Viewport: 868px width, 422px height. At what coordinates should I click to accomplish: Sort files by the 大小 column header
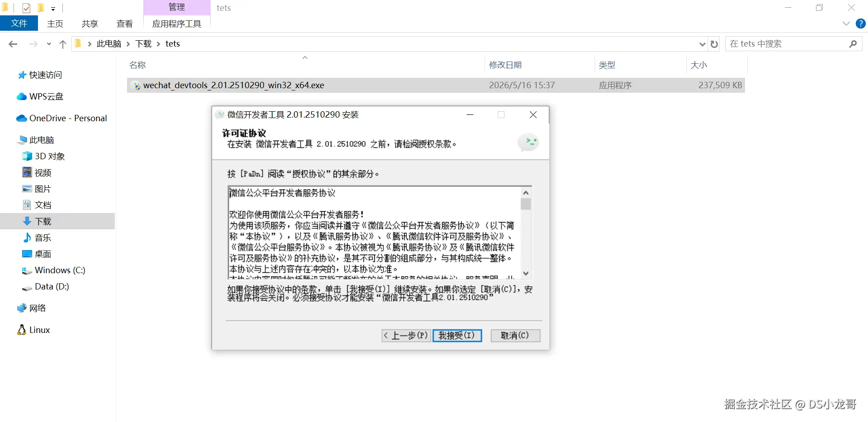[x=698, y=65]
